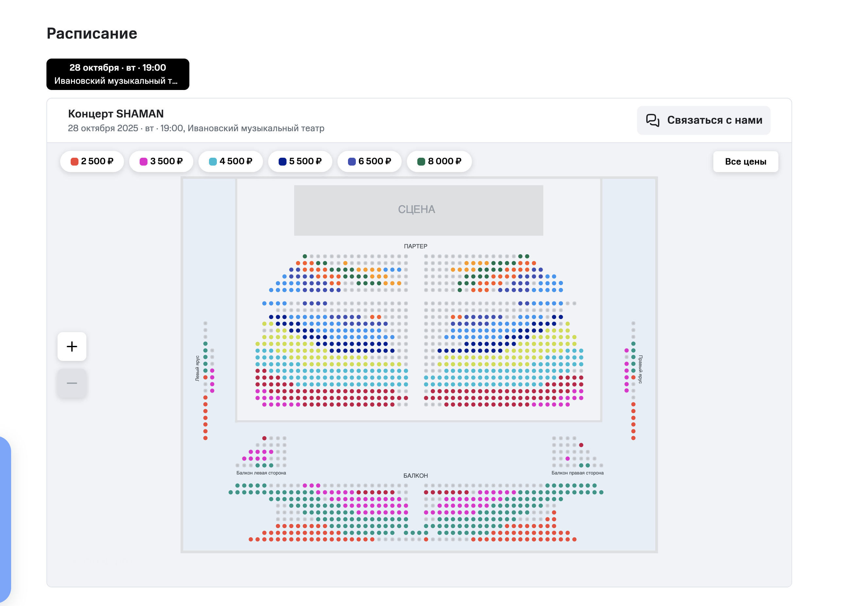Click the БАЛКОН section label

tap(415, 475)
